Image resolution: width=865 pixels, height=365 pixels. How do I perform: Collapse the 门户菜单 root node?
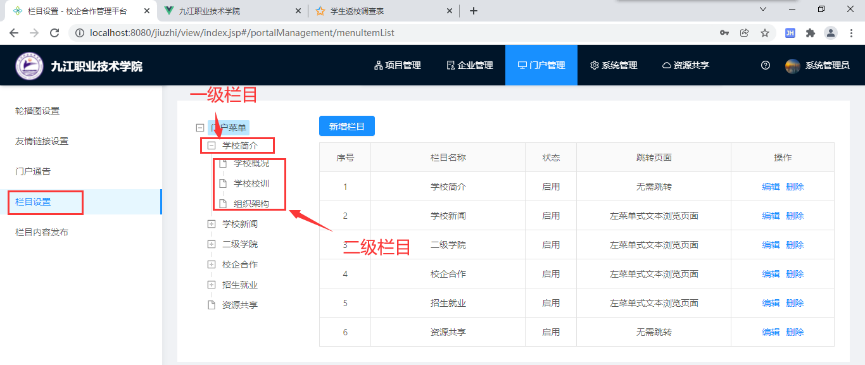point(200,128)
